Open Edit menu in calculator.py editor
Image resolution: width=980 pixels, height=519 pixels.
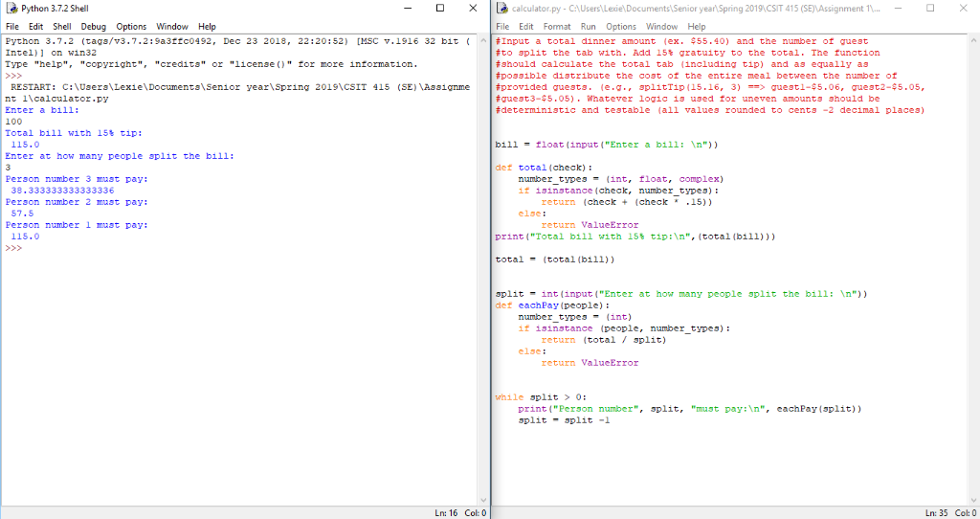point(526,26)
